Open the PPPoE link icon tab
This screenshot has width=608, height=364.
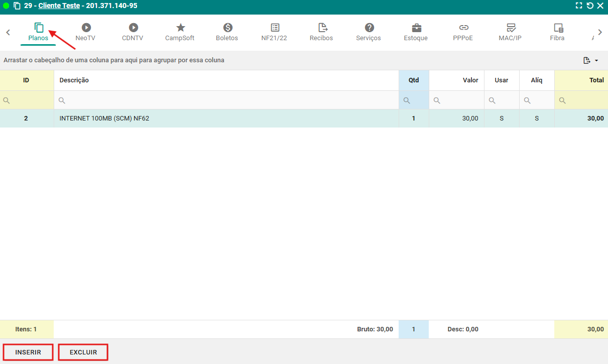tap(463, 28)
